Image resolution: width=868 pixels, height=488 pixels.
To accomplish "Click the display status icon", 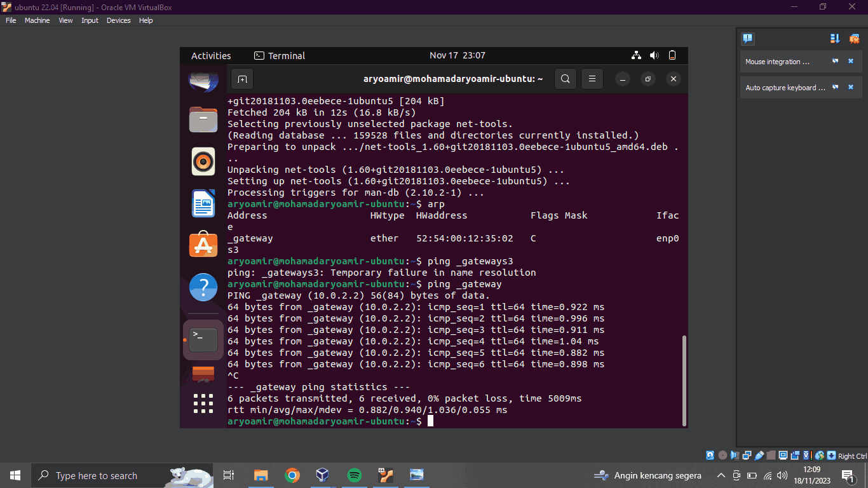I will tap(783, 456).
